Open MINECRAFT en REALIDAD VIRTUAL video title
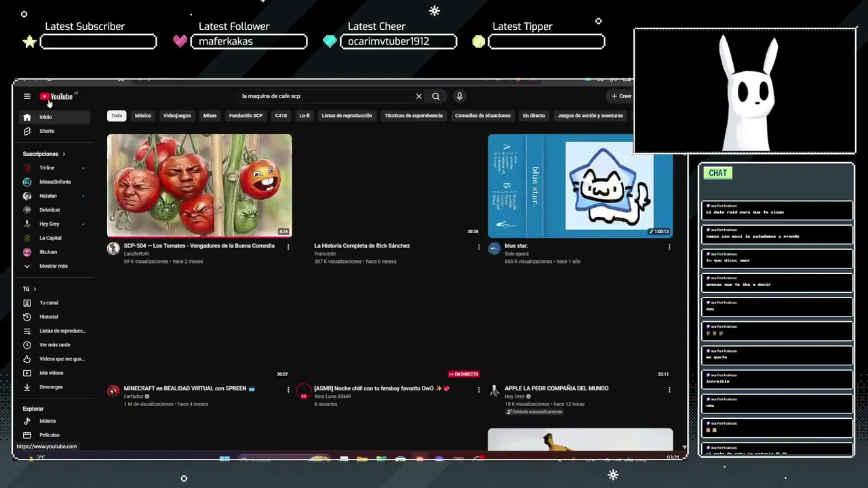The height and width of the screenshot is (488, 868). 189,388
